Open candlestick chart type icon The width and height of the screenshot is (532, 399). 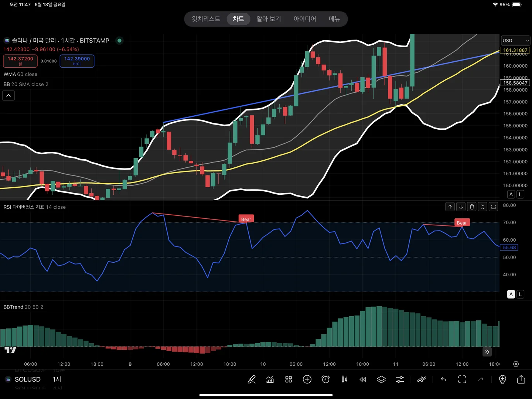click(x=344, y=379)
